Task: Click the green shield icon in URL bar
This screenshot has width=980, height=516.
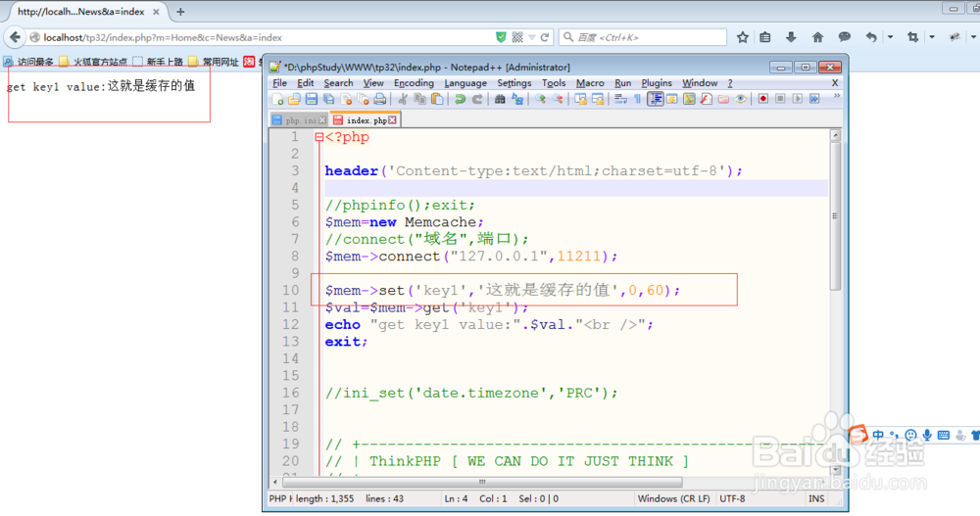Action: tap(501, 37)
